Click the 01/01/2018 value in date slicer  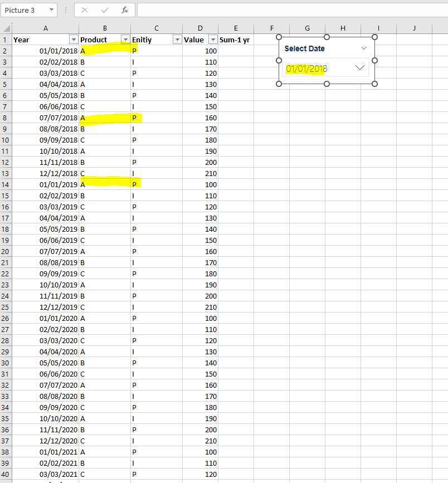tap(306, 69)
